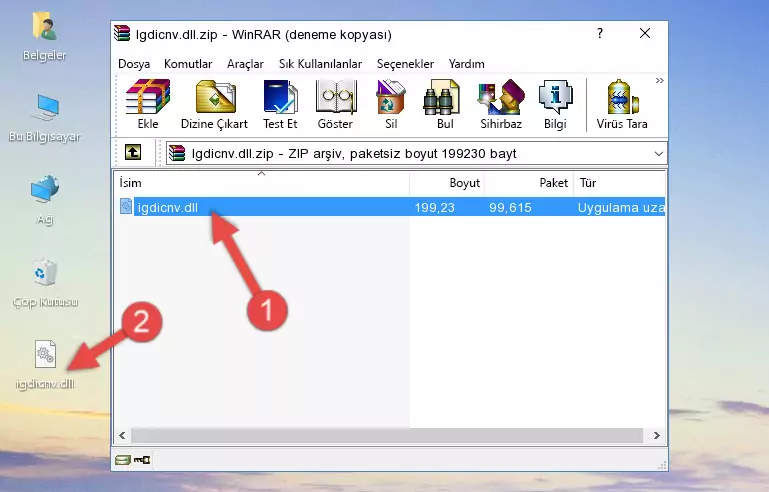Close the WinRAR window

point(645,33)
